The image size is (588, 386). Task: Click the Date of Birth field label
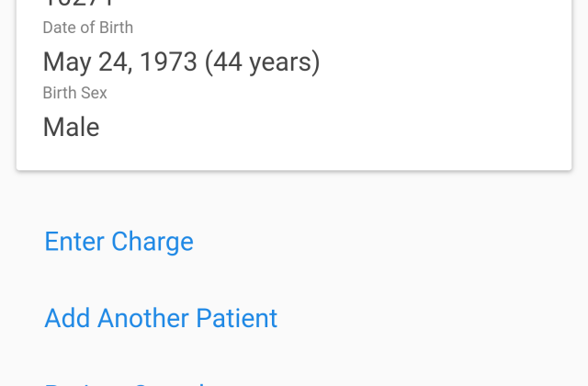[87, 28]
